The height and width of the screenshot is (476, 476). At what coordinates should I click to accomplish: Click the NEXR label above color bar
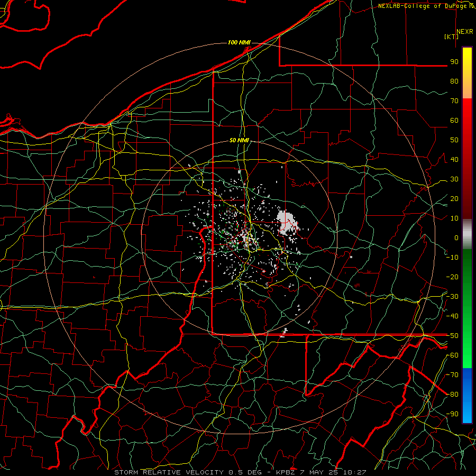(x=465, y=32)
